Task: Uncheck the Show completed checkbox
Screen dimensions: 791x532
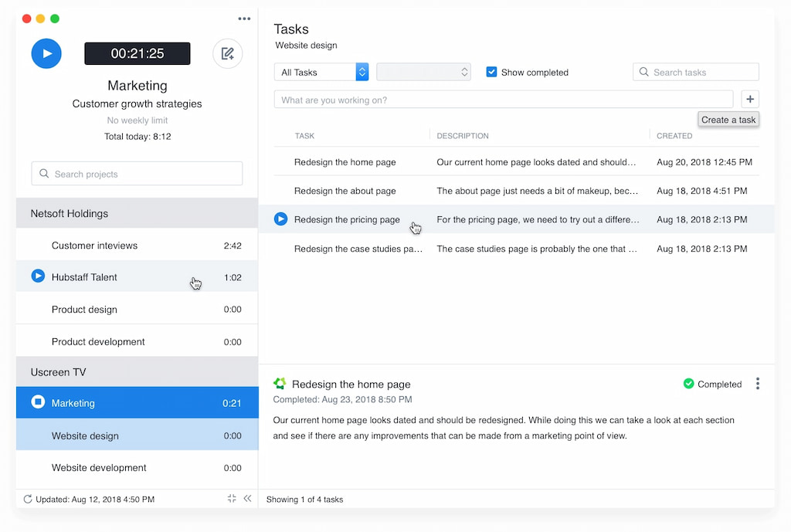Action: click(491, 72)
